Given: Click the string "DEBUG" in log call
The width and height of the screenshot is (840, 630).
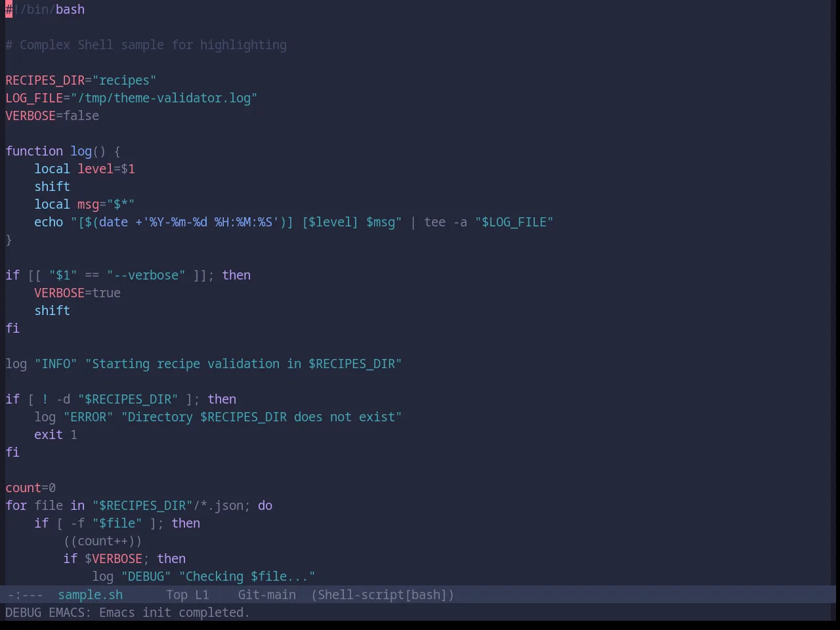Looking at the screenshot, I should coord(146,576).
